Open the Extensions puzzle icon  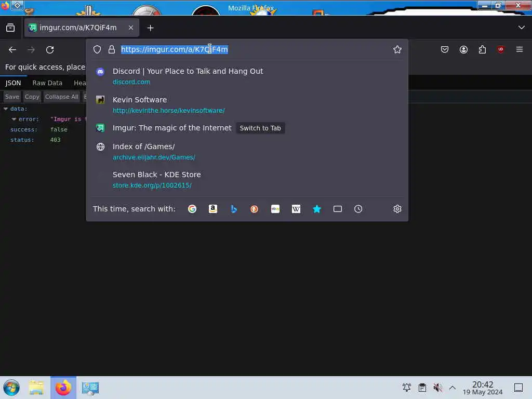tap(482, 49)
